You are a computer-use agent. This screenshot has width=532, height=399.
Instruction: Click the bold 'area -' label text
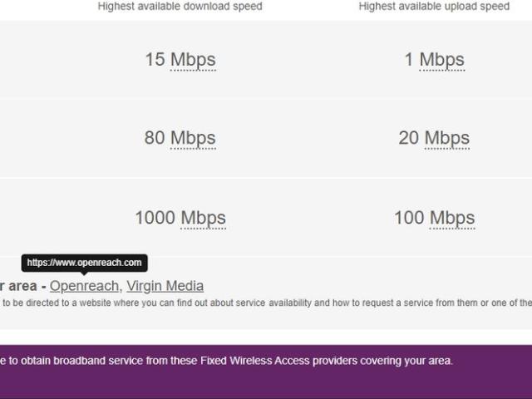(21, 286)
